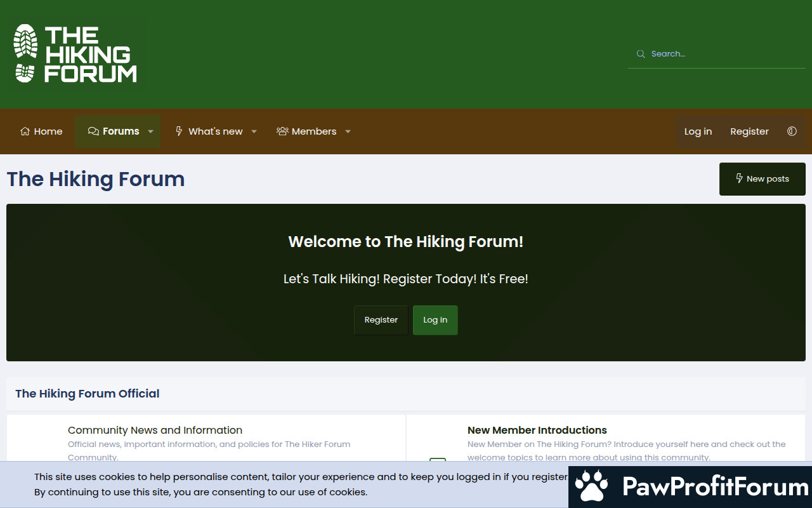This screenshot has height=508, width=812.
Task: Expand the What's new dropdown arrow
Action: 254,131
